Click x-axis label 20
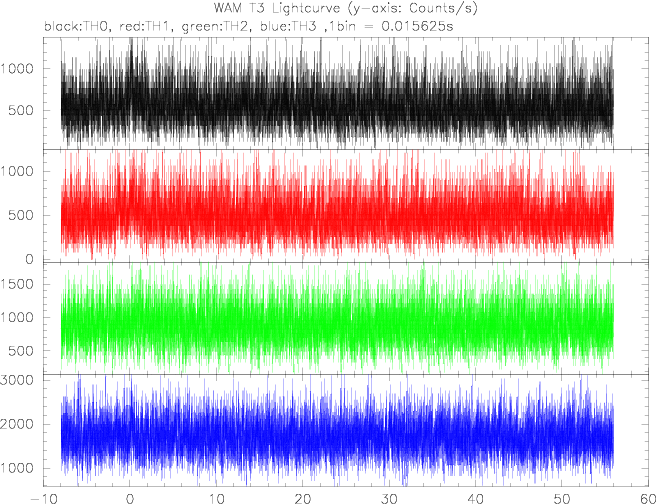Viewport: 657px width, 504px height. pos(303,499)
